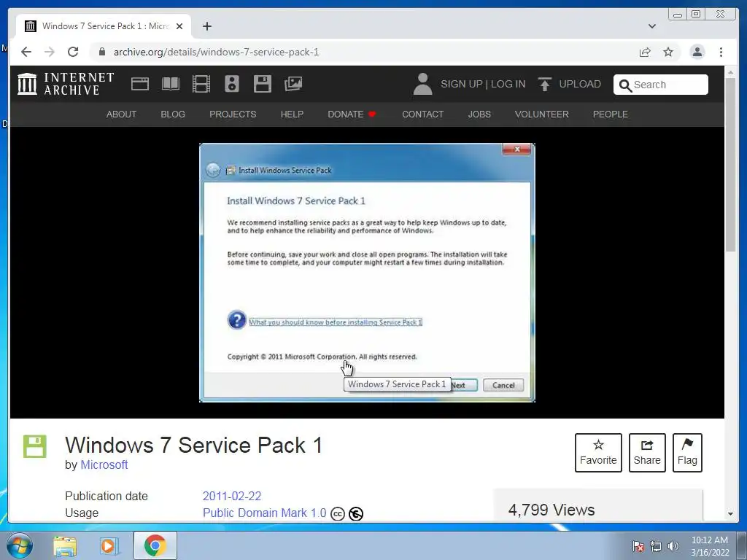Open a new tab with the plus button

[206, 26]
